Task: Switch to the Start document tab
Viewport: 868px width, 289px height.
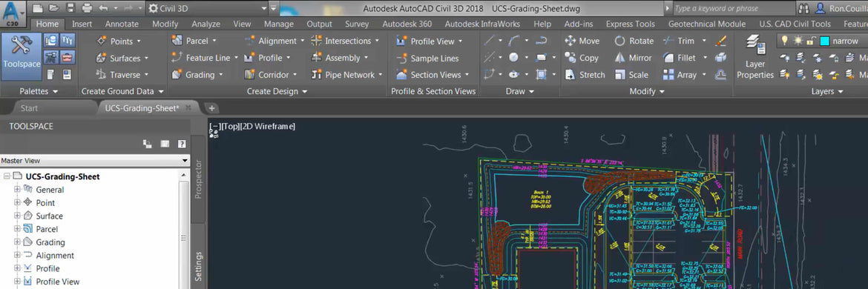Action: (29, 108)
